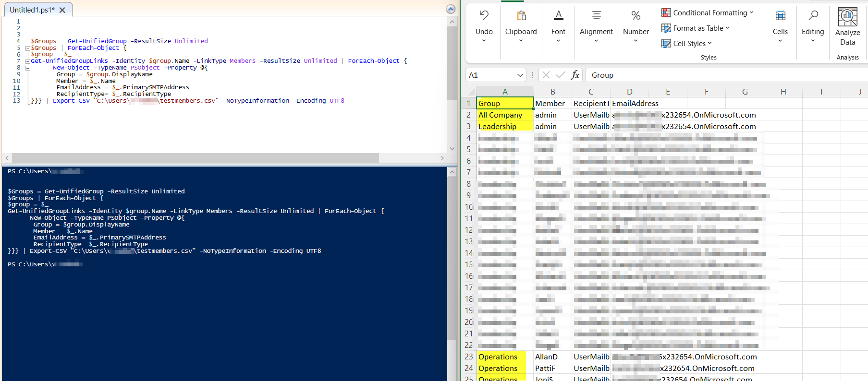Expand the Number dropdown chevron

[x=636, y=41]
